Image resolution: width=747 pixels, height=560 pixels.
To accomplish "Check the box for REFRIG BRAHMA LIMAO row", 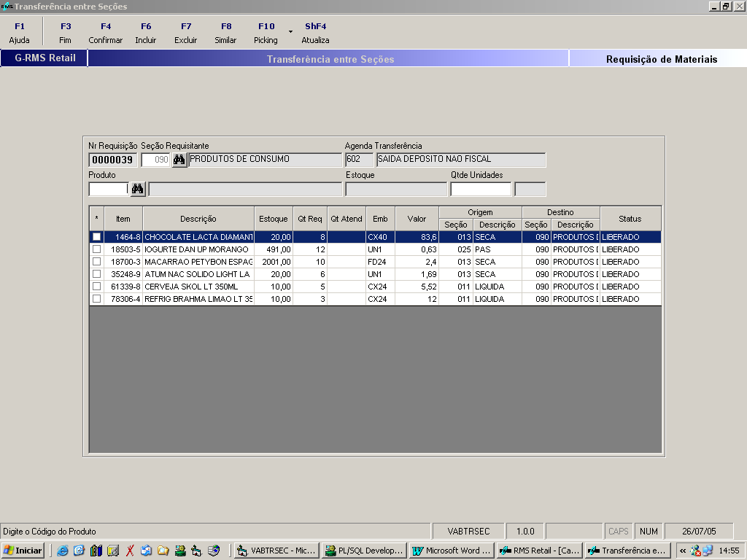I will pos(97,298).
